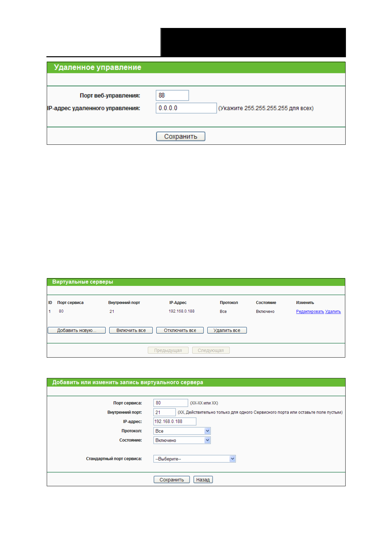Click the web management port field
Screen dimensions: 392x554
172,95
